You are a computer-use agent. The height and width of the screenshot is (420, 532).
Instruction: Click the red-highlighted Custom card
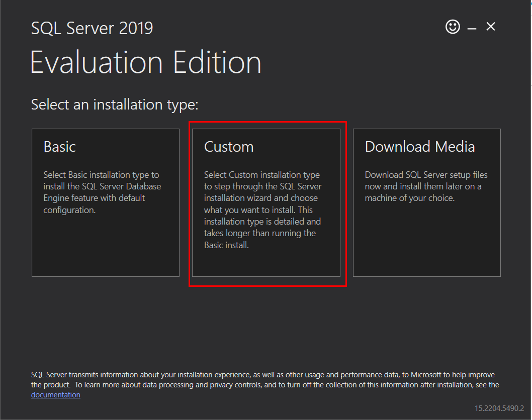click(267, 202)
